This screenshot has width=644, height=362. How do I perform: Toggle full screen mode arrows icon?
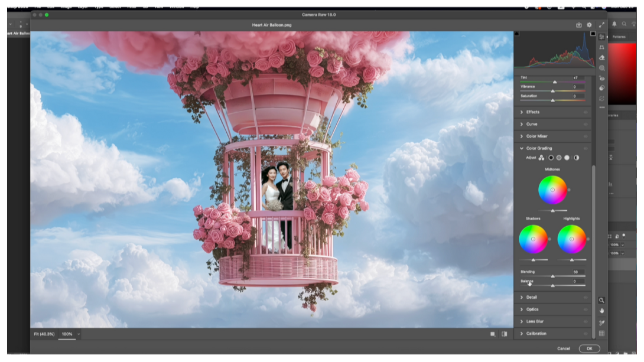(601, 25)
